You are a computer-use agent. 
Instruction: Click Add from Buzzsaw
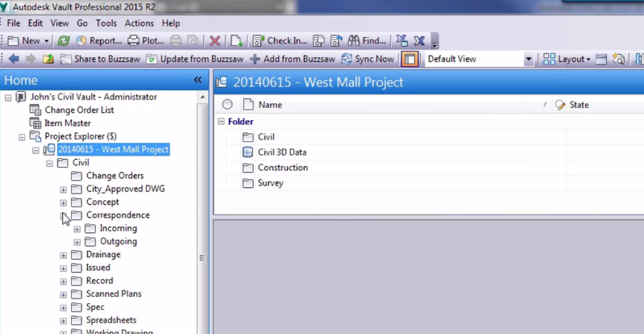click(x=293, y=59)
